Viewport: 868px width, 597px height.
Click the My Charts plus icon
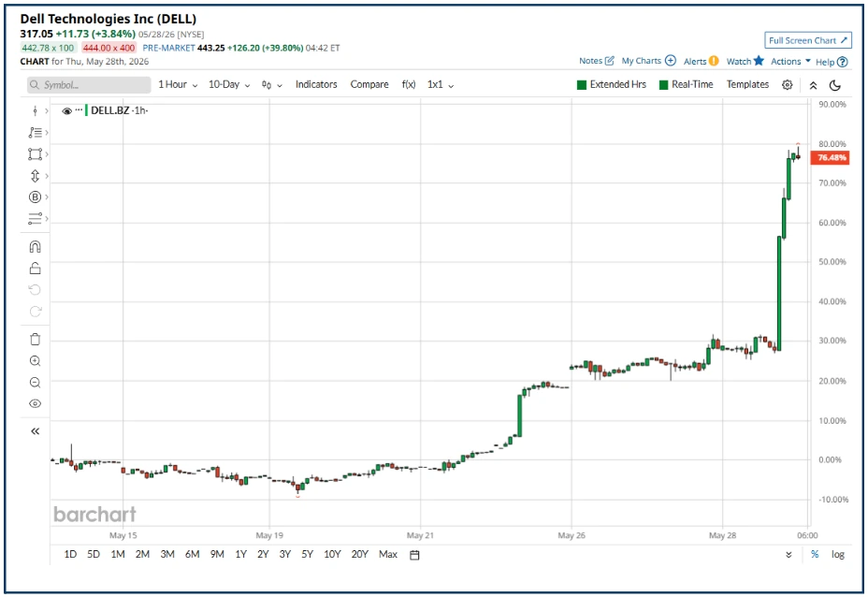point(670,61)
